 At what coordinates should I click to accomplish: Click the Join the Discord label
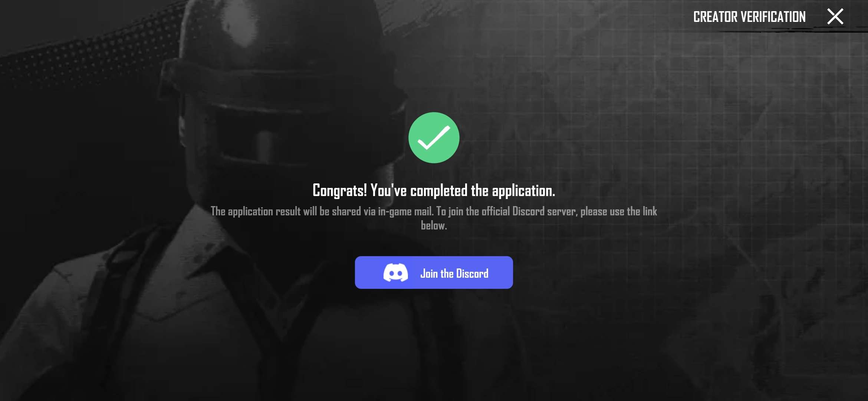(x=454, y=273)
